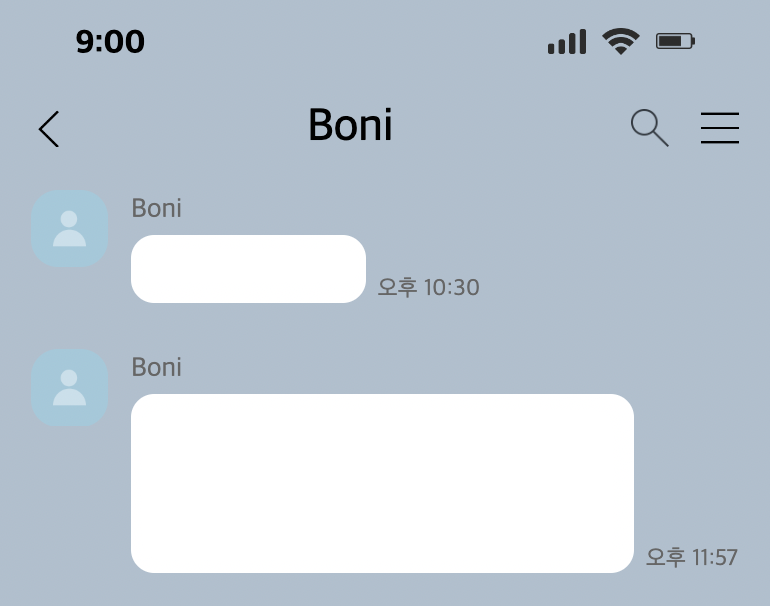Tap sender name Boni above first message
Viewport: 770px width, 606px height.
click(157, 208)
